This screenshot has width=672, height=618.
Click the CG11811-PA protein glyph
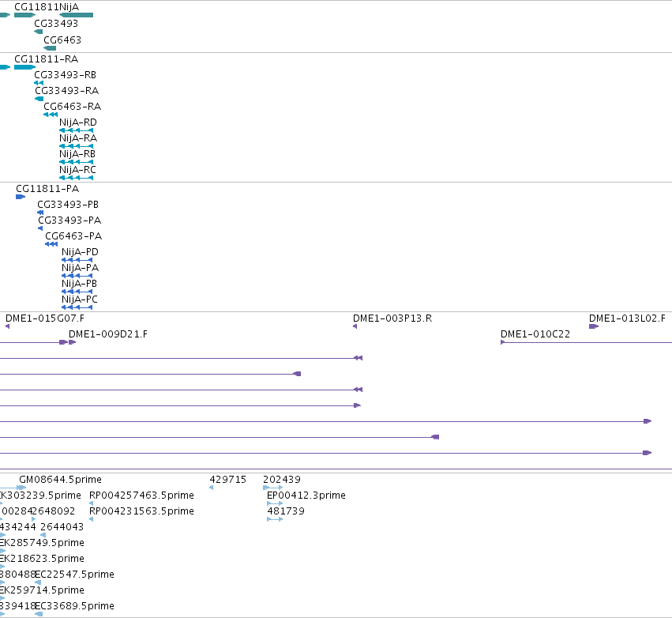tap(21, 197)
